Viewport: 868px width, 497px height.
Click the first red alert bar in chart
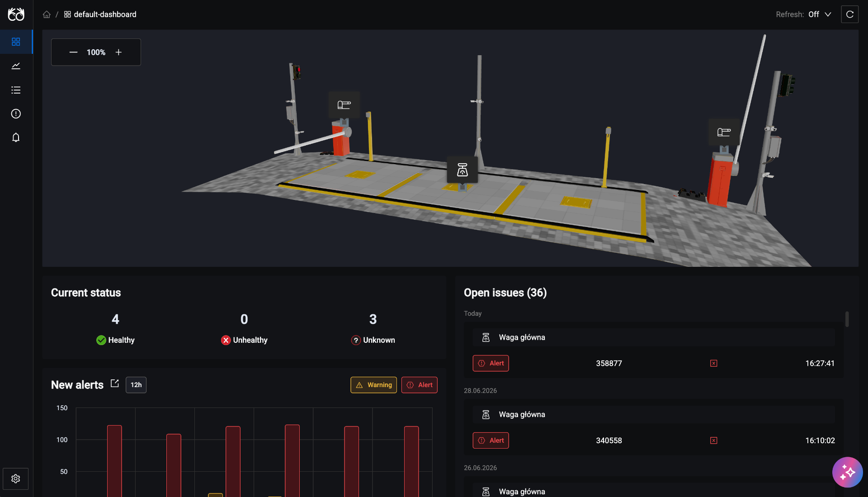pyautogui.click(x=114, y=461)
